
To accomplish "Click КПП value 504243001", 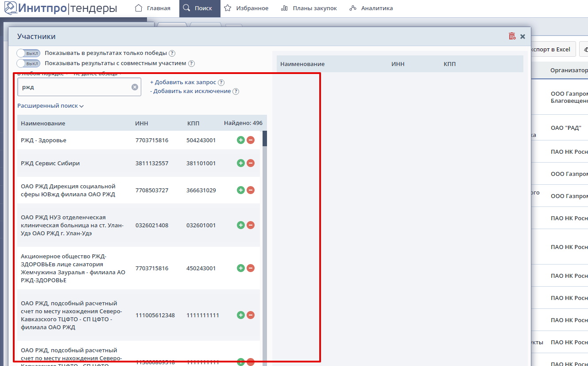I will coord(201,140).
